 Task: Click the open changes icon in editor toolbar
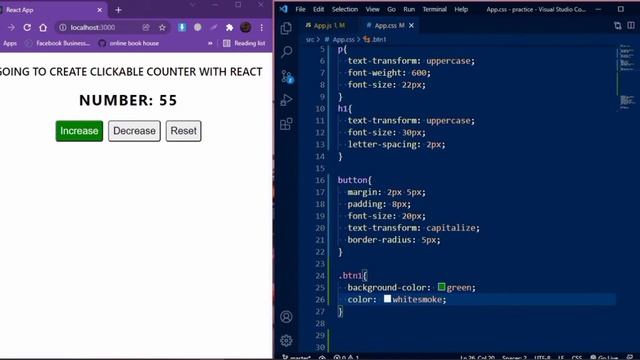click(618, 26)
